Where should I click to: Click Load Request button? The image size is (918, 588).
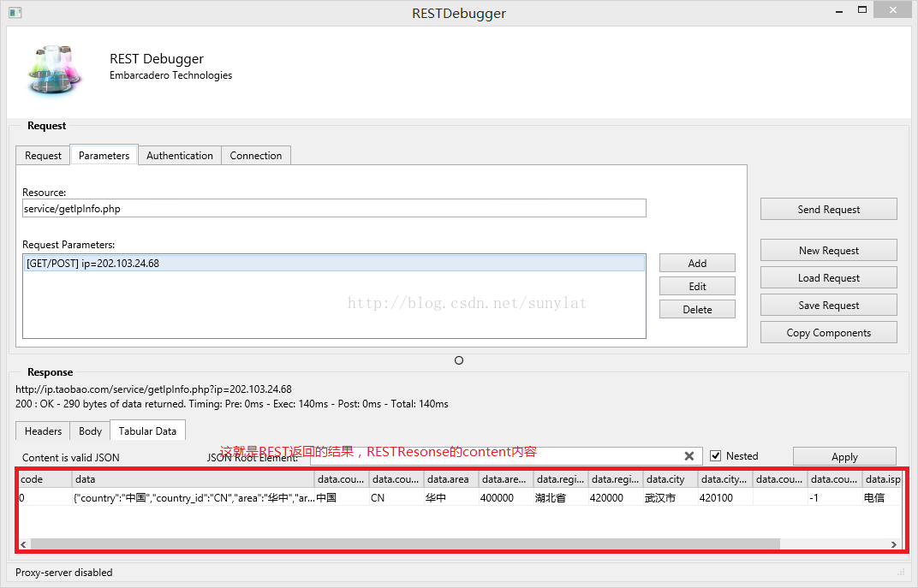point(828,278)
